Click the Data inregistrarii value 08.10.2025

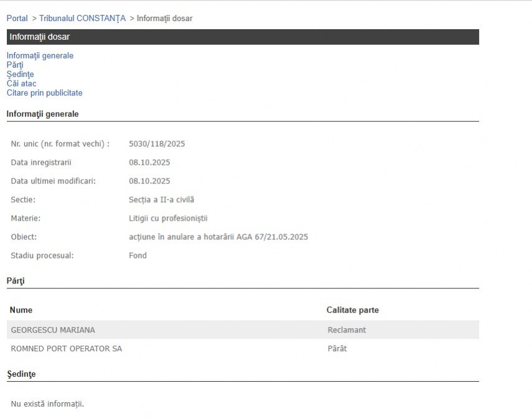149,163
